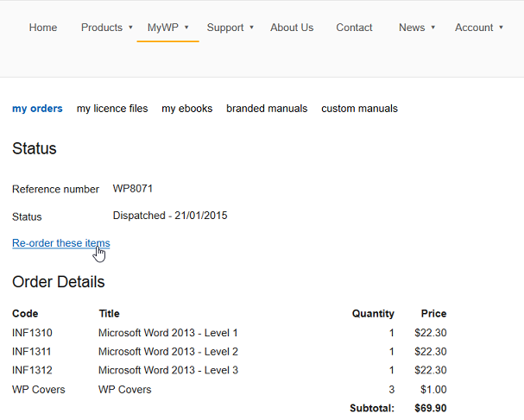Select the my orders tab
The image size is (524, 420).
point(37,109)
